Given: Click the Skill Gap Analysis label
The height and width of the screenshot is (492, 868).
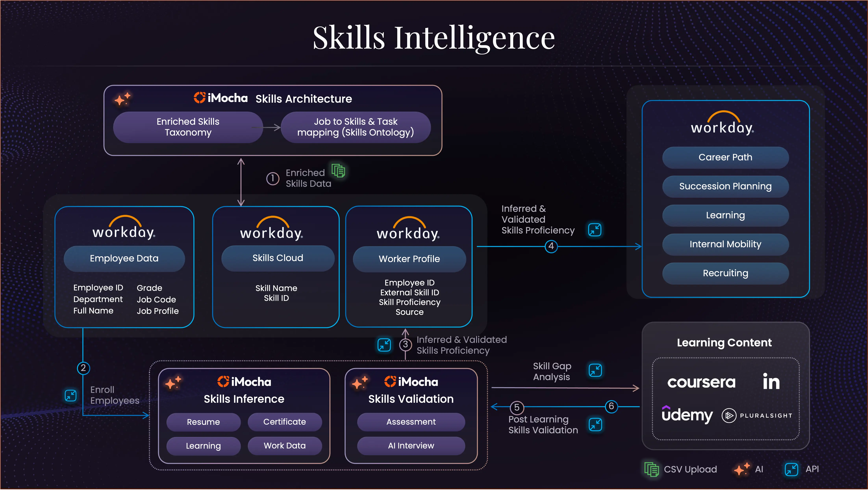Looking at the screenshot, I should click(x=552, y=372).
